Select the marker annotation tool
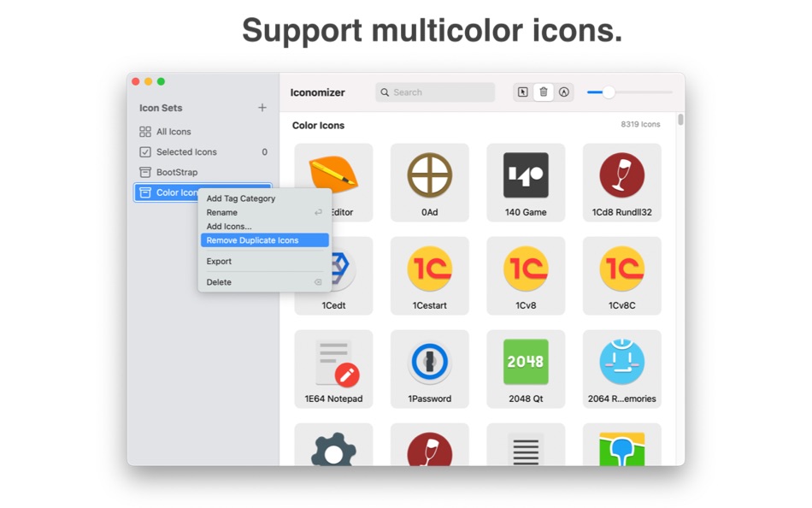812x508 pixels. pos(565,92)
